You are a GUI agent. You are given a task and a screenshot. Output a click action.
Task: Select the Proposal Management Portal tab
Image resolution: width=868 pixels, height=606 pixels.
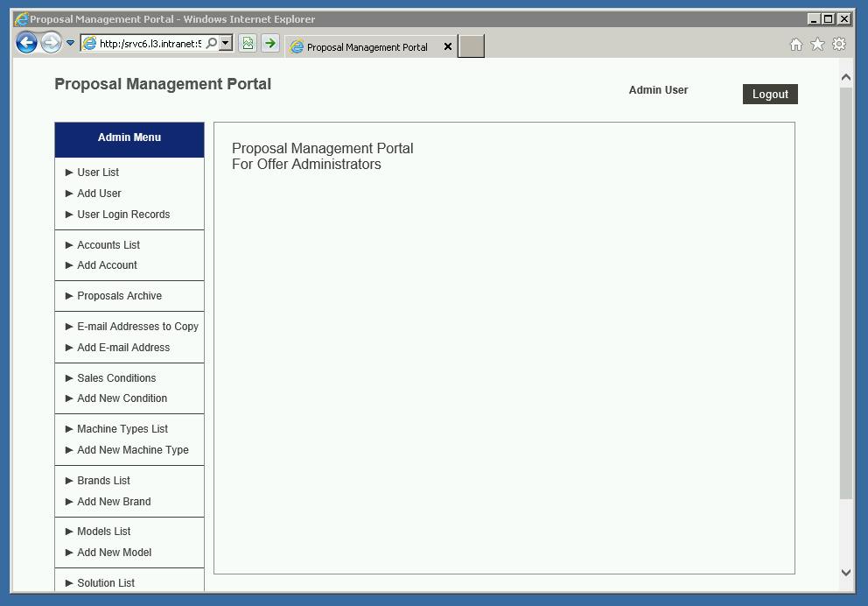tap(367, 47)
